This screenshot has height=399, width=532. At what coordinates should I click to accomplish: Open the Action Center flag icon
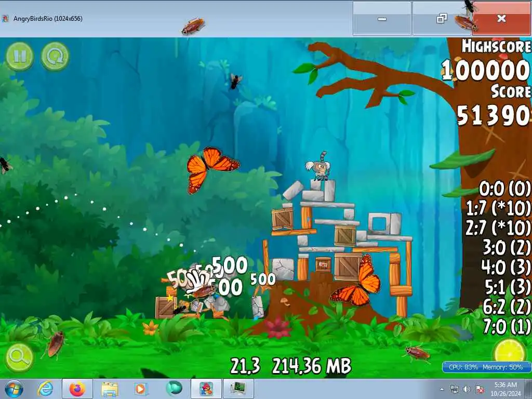coord(480,389)
